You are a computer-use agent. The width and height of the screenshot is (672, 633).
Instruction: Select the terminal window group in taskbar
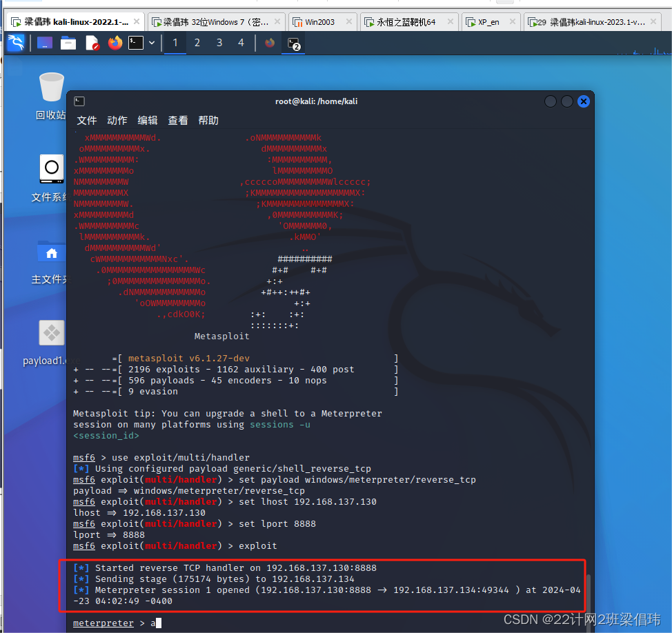[294, 43]
